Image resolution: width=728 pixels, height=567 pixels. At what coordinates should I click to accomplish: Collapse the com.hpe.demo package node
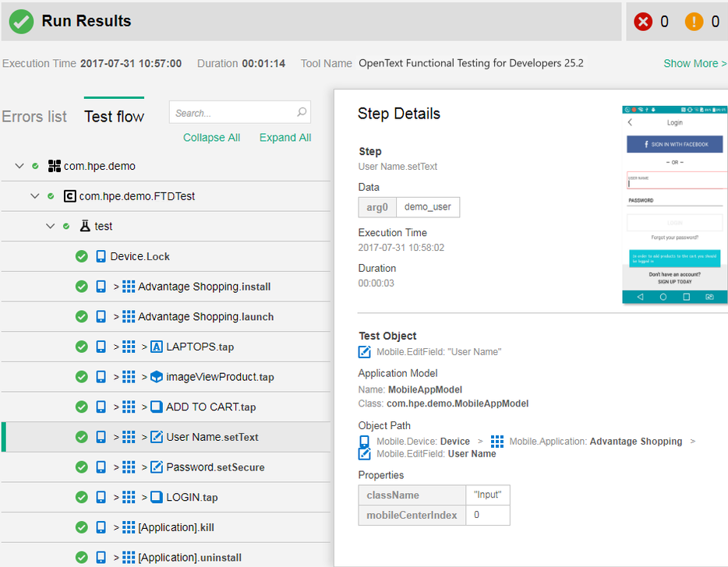point(19,166)
